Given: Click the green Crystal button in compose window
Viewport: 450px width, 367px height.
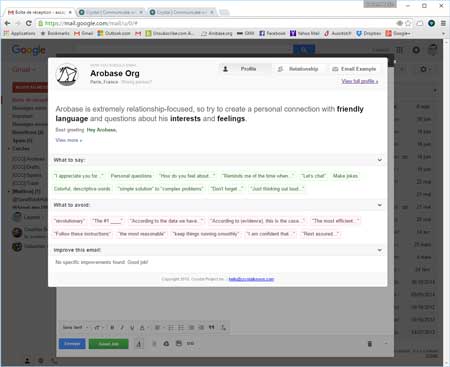Looking at the screenshot, I should point(108,344).
